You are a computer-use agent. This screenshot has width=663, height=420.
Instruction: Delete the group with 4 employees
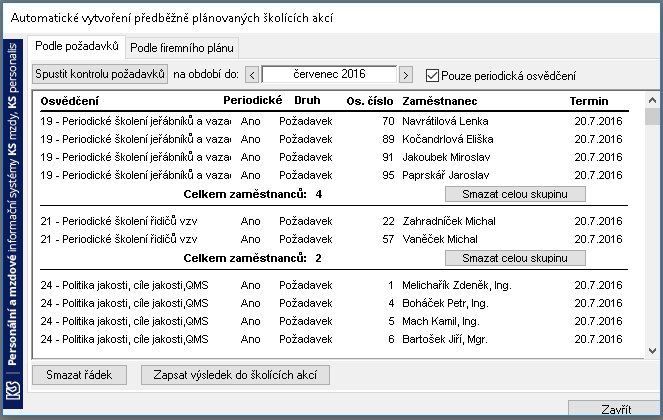click(515, 194)
